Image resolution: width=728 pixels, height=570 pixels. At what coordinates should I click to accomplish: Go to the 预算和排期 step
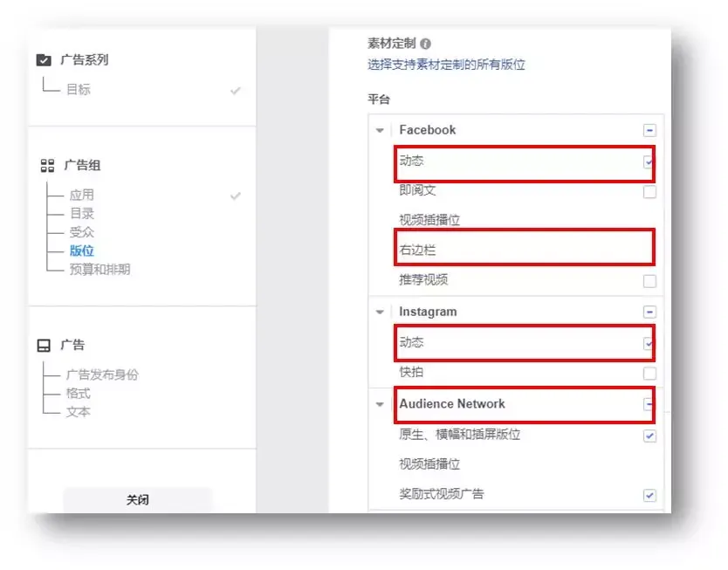(100, 269)
